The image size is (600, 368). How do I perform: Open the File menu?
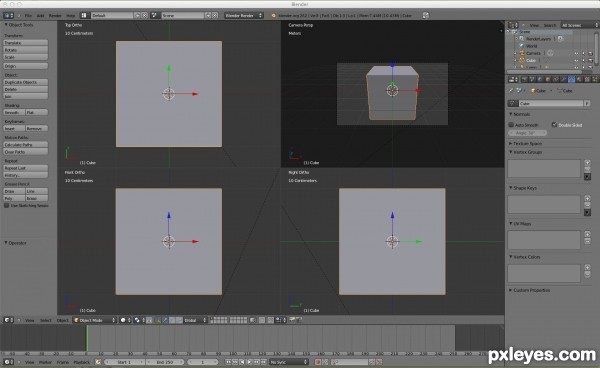coord(28,16)
